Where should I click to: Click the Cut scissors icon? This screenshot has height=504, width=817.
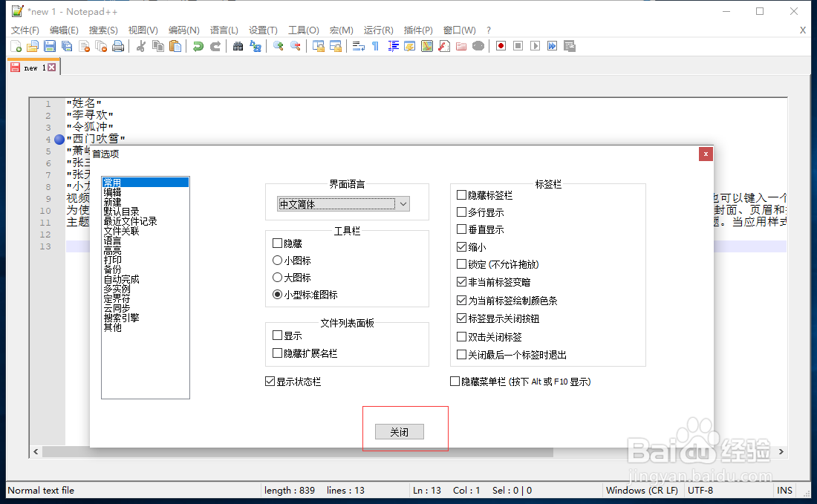point(140,46)
